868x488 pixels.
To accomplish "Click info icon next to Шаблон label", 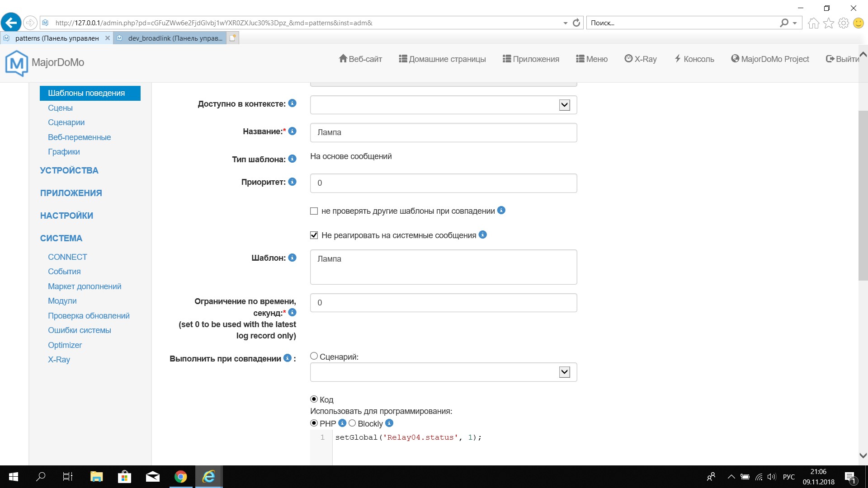I will pyautogui.click(x=292, y=258).
